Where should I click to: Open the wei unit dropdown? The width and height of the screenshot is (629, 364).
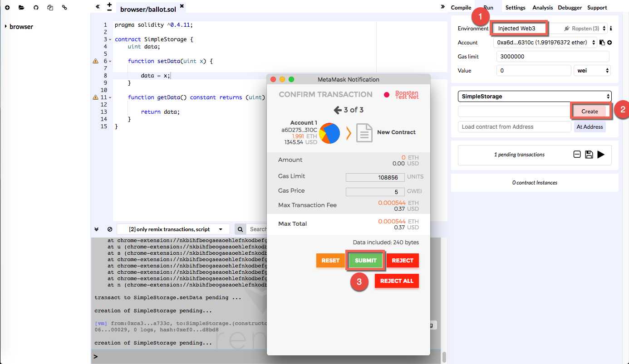click(x=592, y=71)
